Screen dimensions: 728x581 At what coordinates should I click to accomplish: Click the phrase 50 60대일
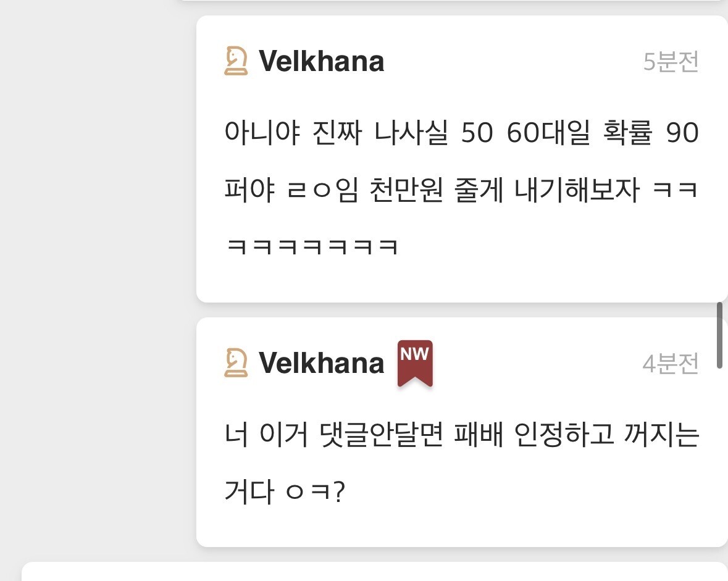click(x=525, y=132)
